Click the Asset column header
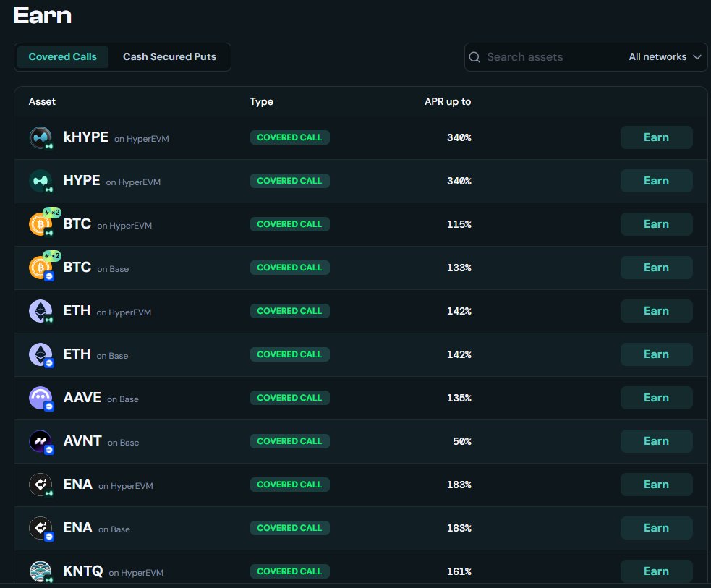 [42, 101]
